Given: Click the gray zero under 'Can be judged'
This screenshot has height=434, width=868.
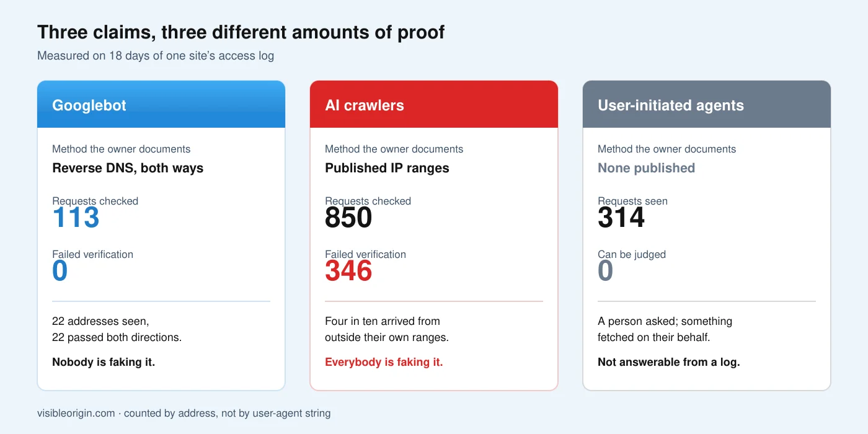Looking at the screenshot, I should (x=605, y=271).
